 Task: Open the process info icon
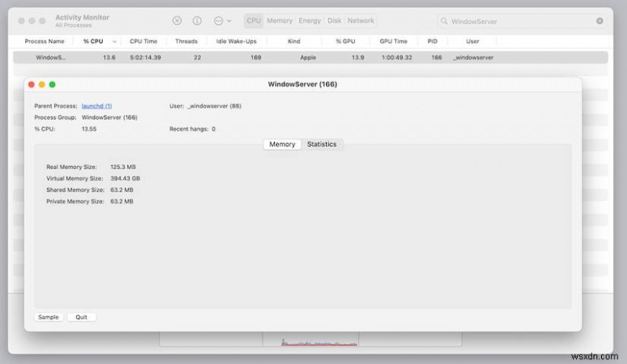(x=198, y=21)
